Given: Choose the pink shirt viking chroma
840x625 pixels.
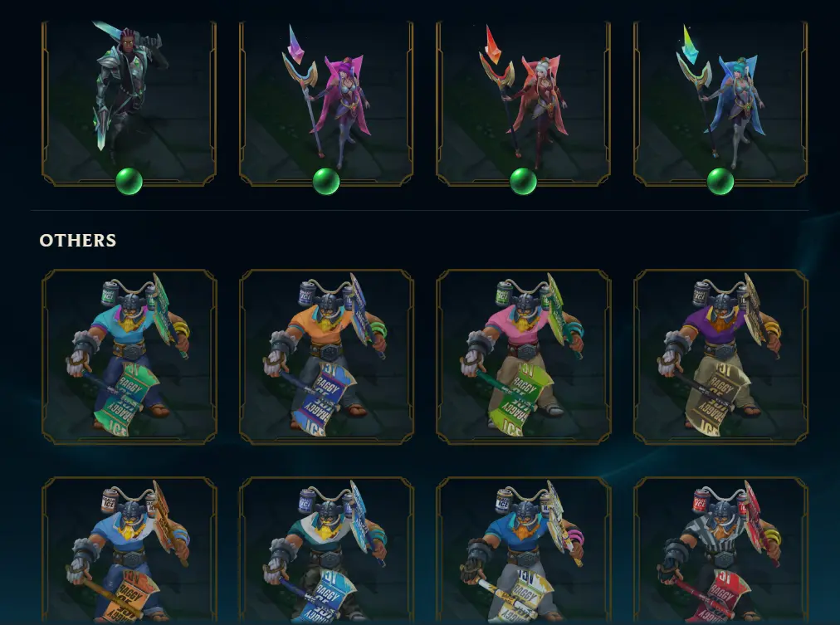Looking at the screenshot, I should pos(524,357).
